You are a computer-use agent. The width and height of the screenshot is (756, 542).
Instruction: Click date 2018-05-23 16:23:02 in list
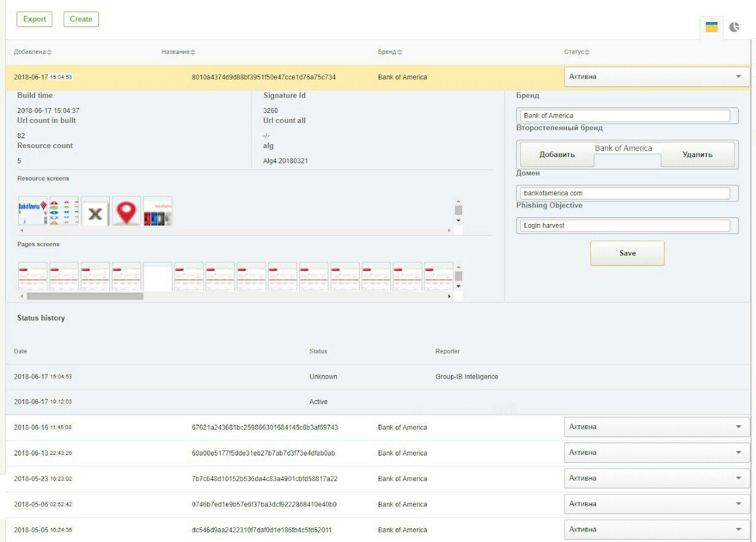[x=43, y=479]
